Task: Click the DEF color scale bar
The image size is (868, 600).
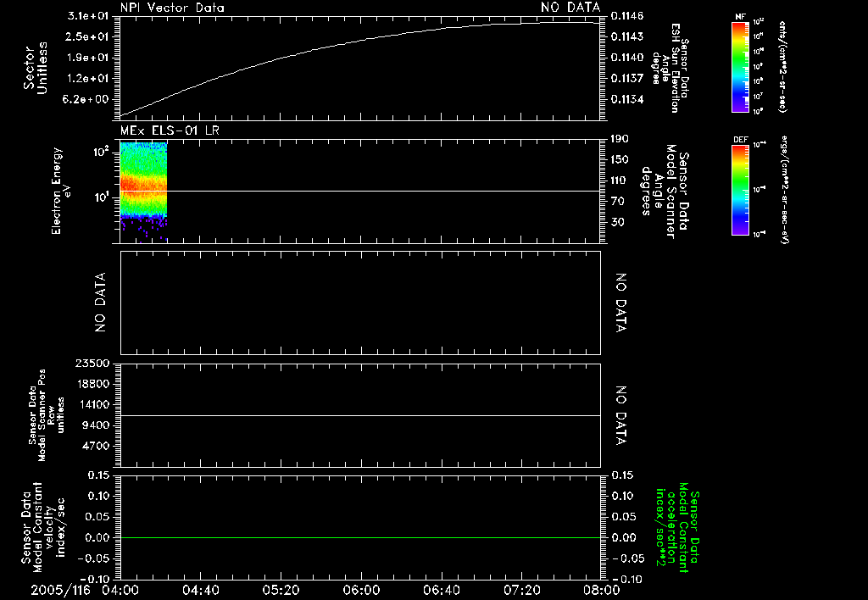Action: point(740,190)
